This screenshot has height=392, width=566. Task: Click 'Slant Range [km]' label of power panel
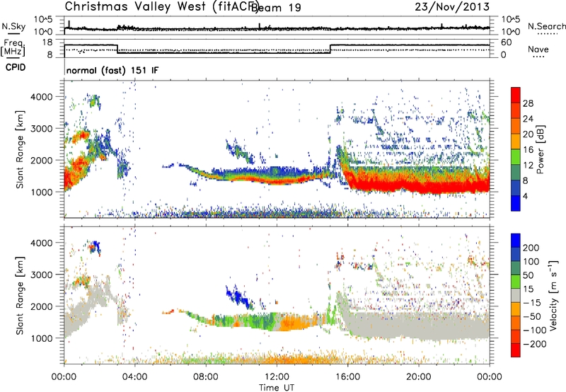[x=20, y=149]
